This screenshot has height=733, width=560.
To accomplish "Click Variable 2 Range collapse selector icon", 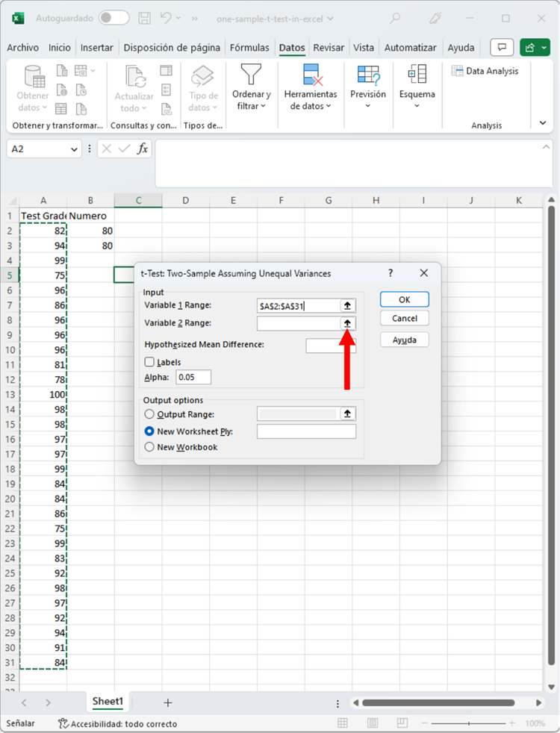I will point(348,323).
